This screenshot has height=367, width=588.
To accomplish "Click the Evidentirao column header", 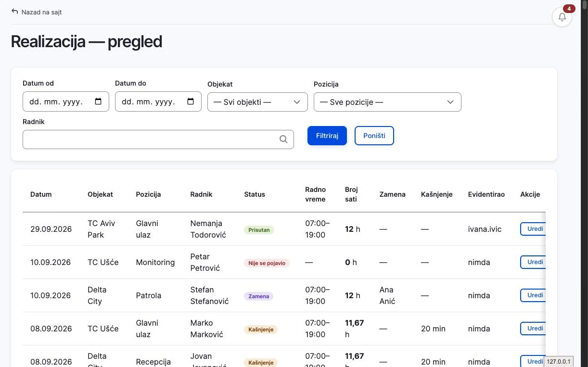I will (486, 194).
